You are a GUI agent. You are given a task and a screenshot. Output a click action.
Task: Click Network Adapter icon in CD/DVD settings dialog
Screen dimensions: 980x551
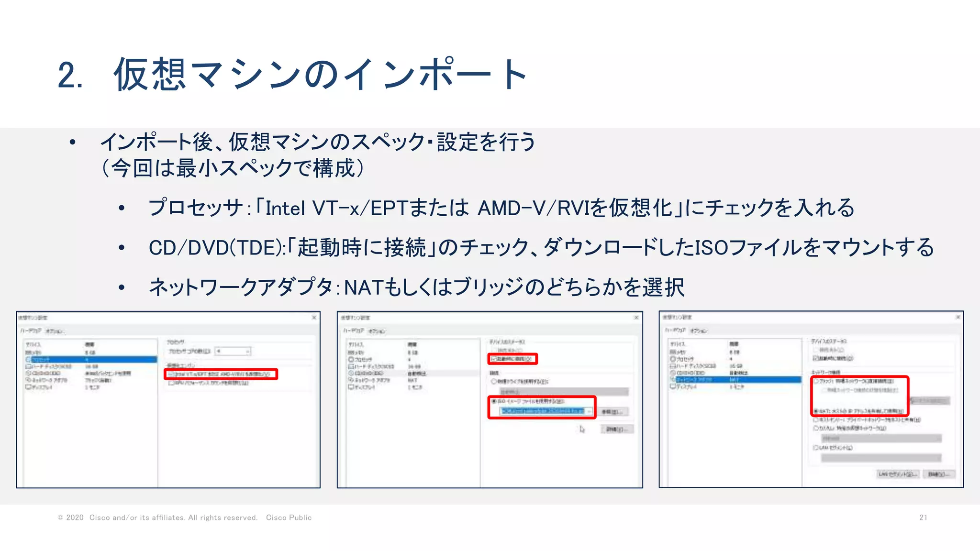(x=351, y=380)
